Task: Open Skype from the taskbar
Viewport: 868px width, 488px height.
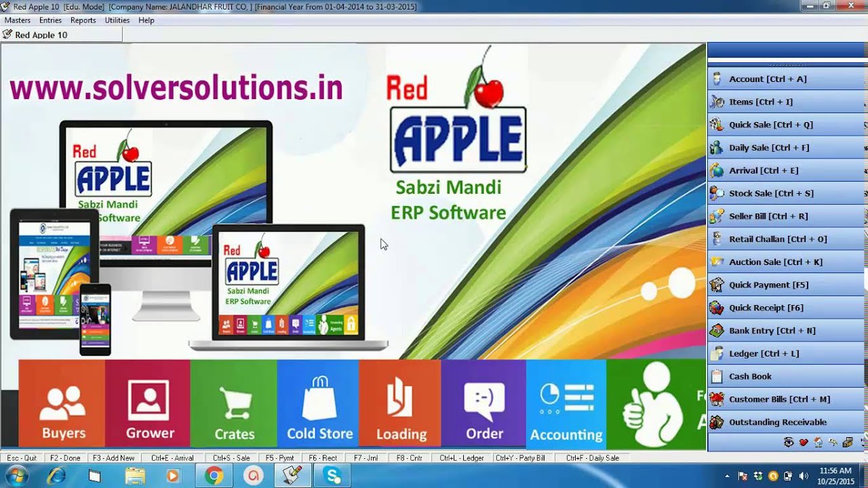Action: pos(333,476)
